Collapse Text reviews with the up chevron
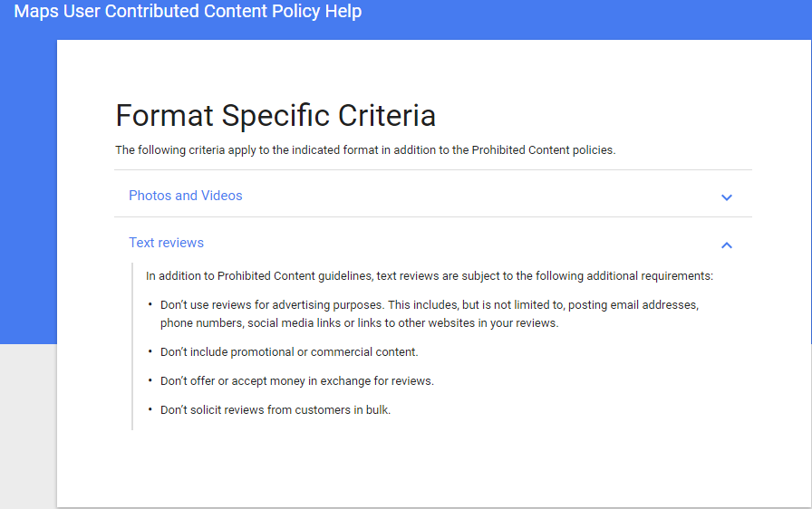The height and width of the screenshot is (509, 812). tap(727, 245)
